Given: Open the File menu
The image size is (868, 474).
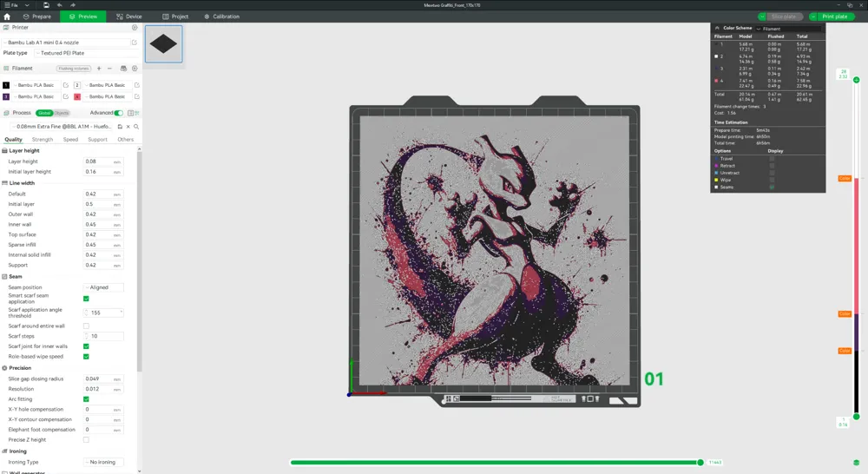Looking at the screenshot, I should point(11,5).
